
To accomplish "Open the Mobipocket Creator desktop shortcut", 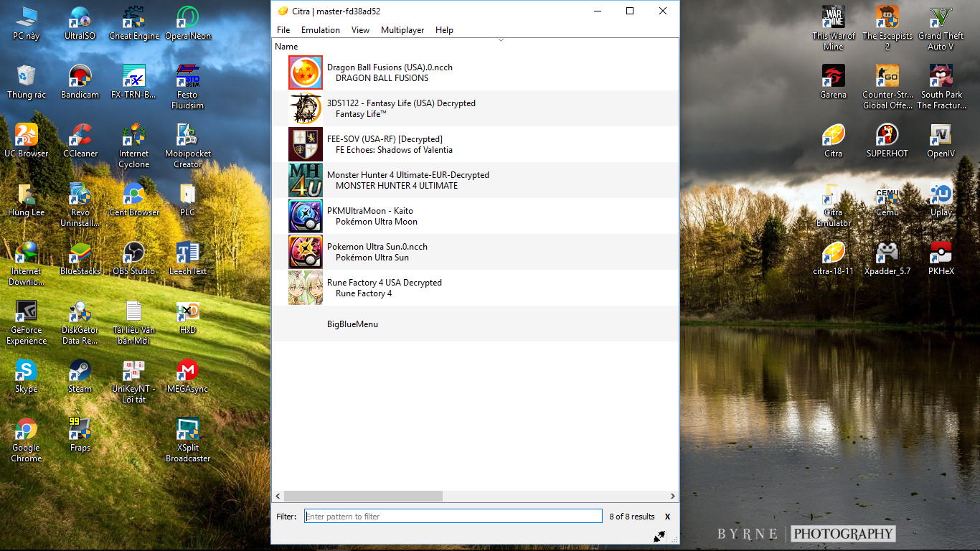I will click(x=188, y=146).
